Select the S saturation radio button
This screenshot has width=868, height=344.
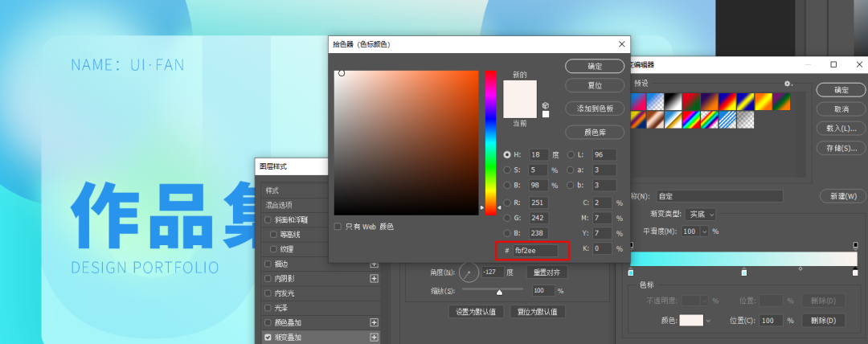point(507,170)
